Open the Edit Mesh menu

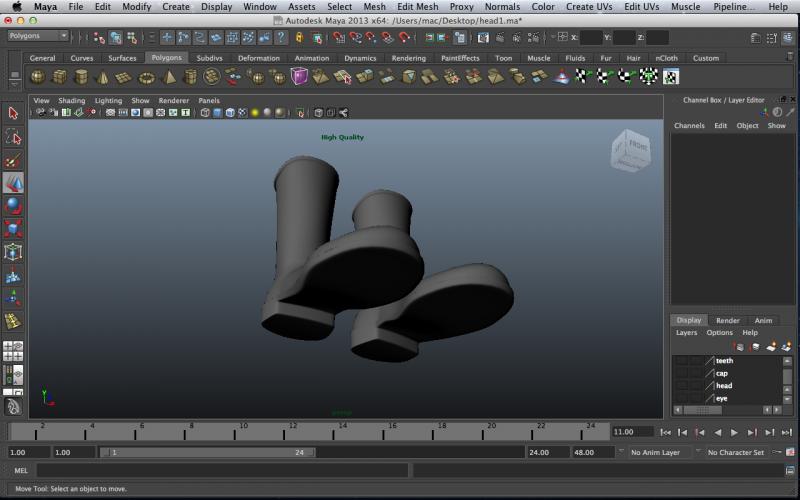pos(417,6)
